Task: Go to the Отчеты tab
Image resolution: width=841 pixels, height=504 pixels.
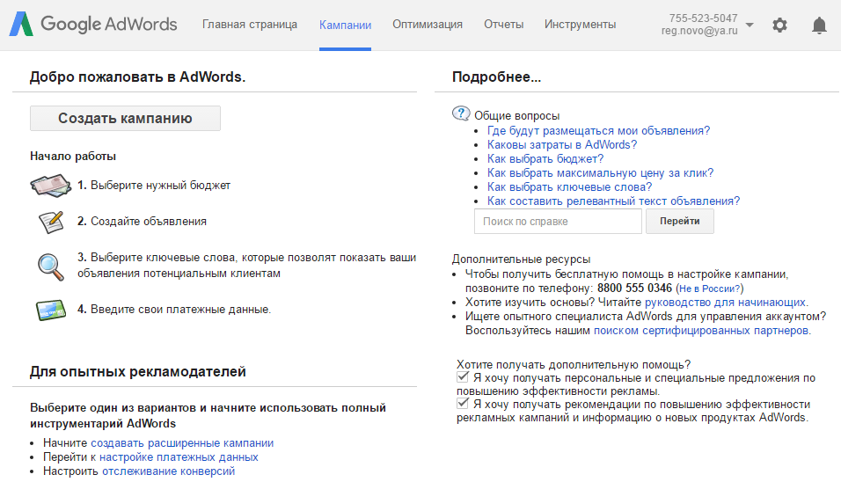Action: 504,25
